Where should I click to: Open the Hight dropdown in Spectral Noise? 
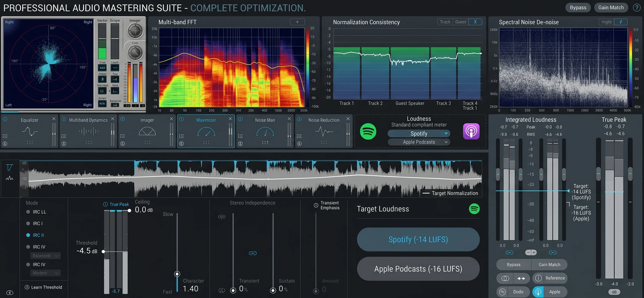[x=606, y=22]
